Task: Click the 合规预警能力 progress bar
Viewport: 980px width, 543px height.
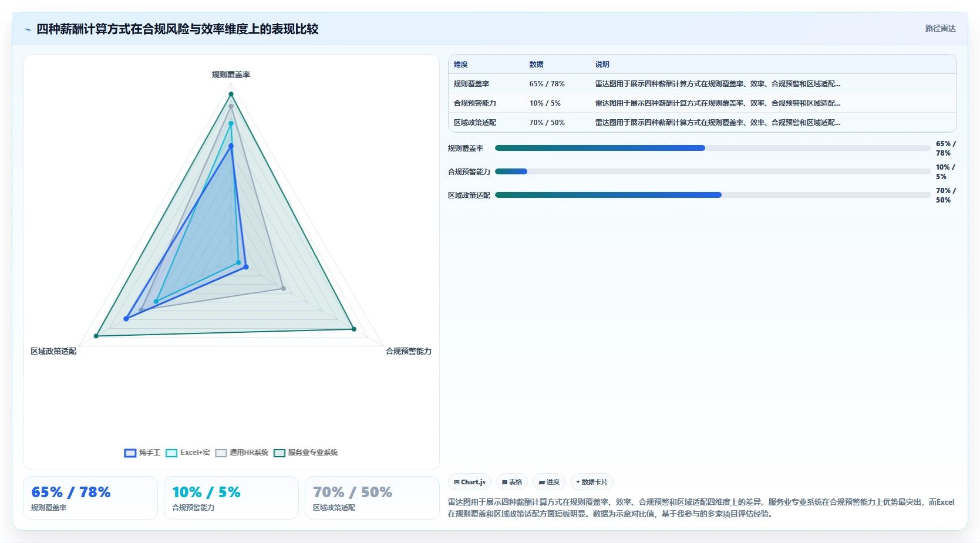Action: coord(713,171)
